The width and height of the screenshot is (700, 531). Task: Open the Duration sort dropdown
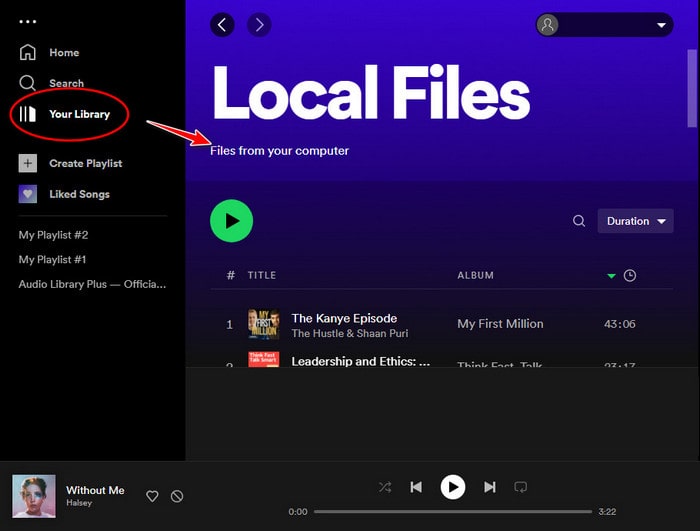(635, 221)
